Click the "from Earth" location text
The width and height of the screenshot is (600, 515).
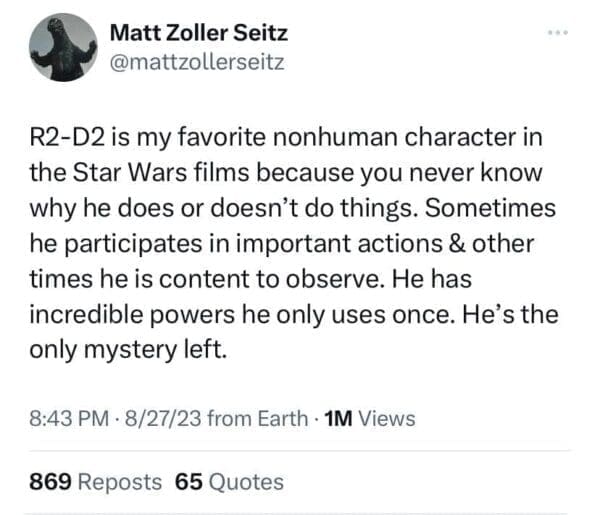pyautogui.click(x=258, y=419)
